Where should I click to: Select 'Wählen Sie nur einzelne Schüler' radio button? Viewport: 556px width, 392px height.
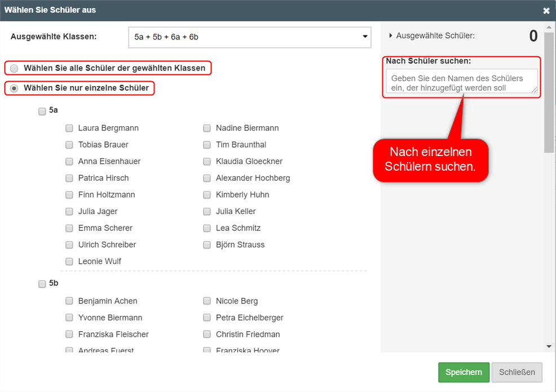(14, 88)
